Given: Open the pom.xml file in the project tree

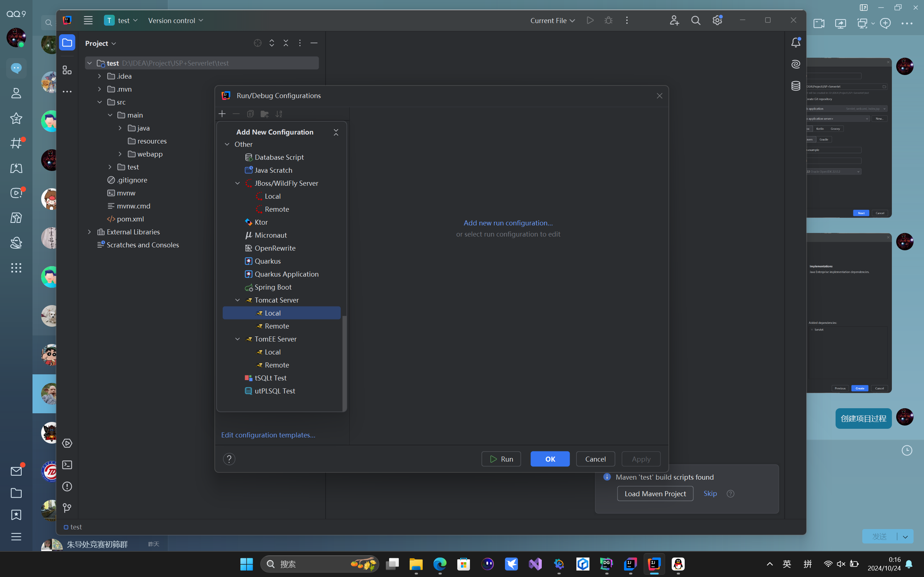Looking at the screenshot, I should tap(130, 219).
